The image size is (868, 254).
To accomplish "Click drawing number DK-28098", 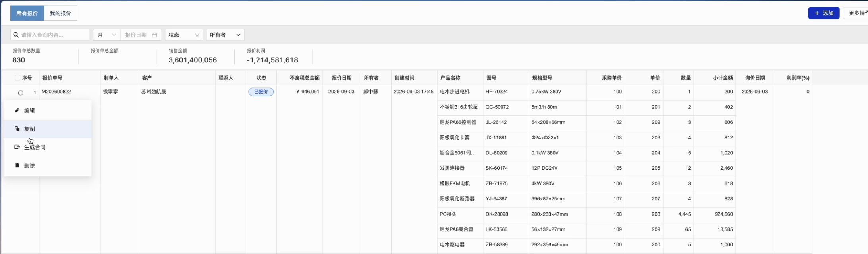I will (x=497, y=214).
